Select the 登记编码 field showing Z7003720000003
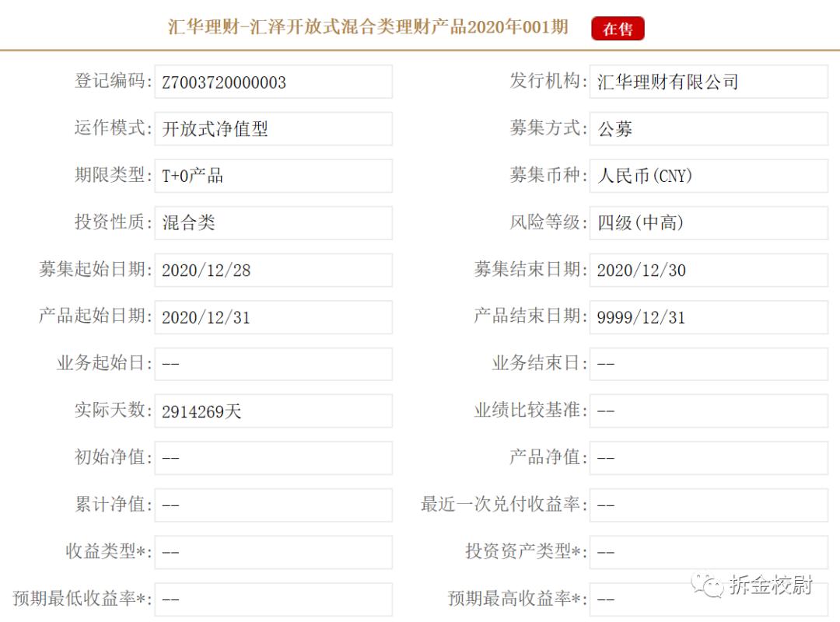 (x=272, y=82)
